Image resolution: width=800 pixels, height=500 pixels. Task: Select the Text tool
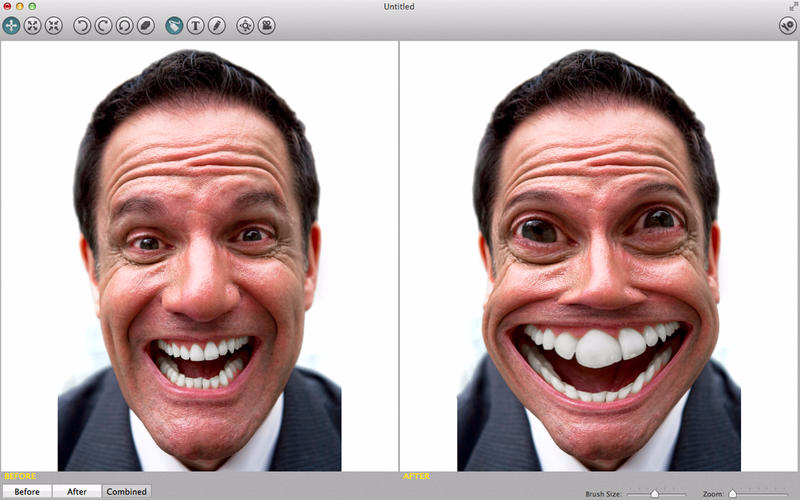pyautogui.click(x=195, y=25)
